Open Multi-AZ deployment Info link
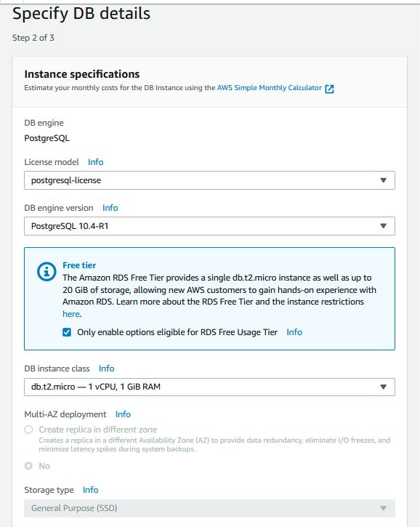Screen dimensions: 420x527 tap(123, 414)
